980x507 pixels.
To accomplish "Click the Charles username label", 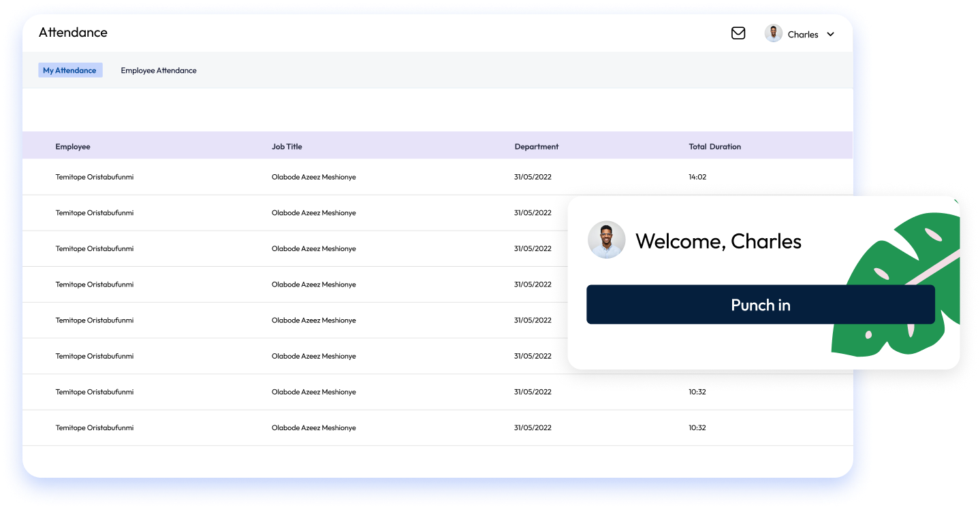I will pyautogui.click(x=802, y=34).
